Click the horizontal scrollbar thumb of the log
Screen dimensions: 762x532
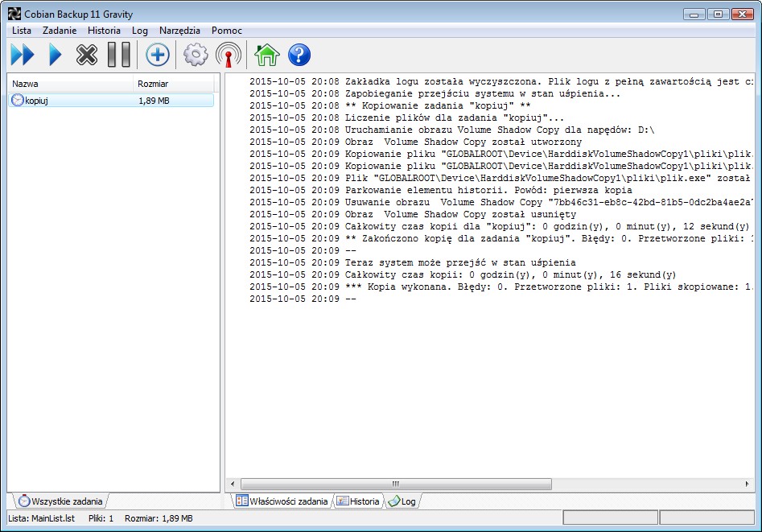[396, 484]
